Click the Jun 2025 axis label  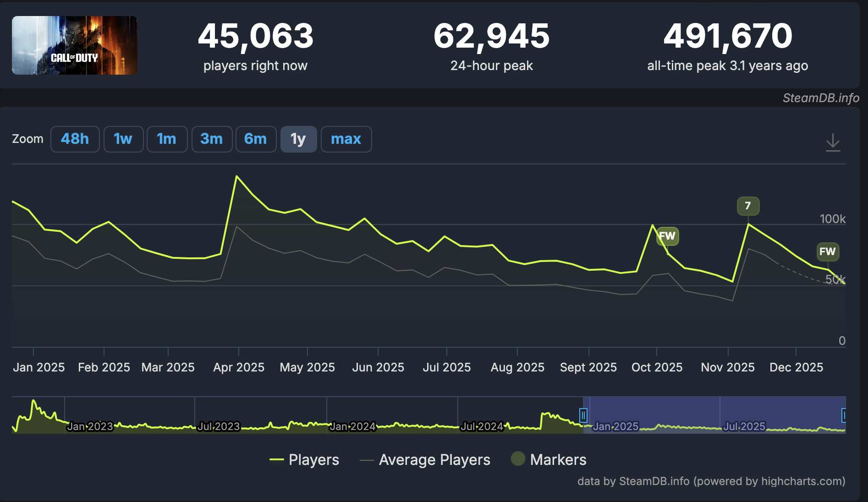point(378,367)
